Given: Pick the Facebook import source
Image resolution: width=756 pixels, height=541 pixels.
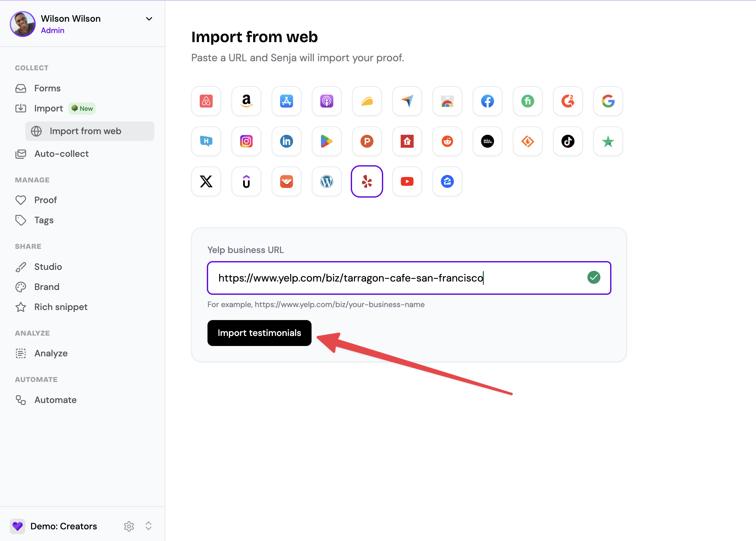Looking at the screenshot, I should (x=487, y=101).
